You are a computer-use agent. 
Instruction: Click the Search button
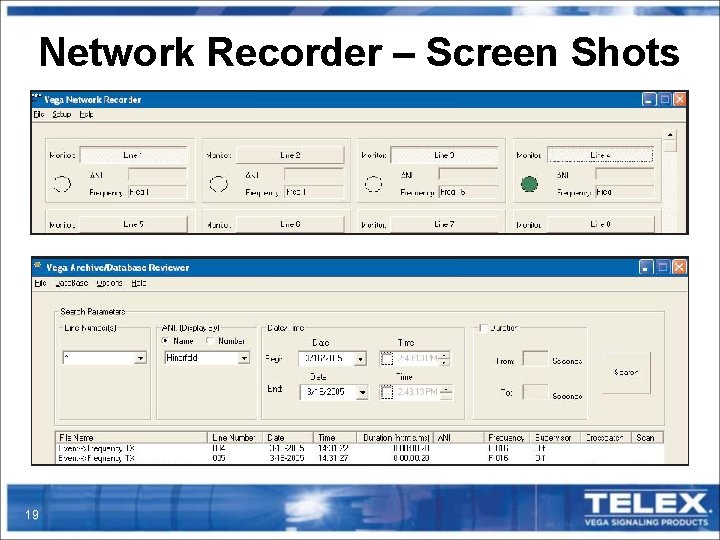626,372
